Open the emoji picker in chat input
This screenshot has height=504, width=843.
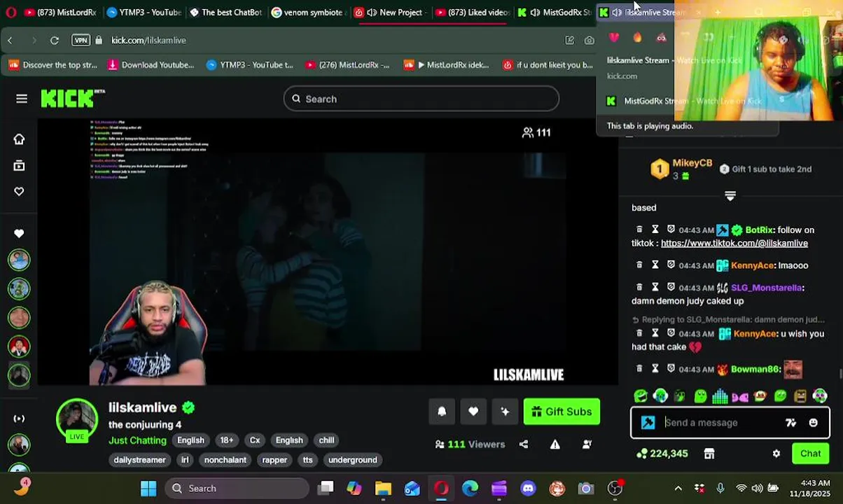[813, 423]
